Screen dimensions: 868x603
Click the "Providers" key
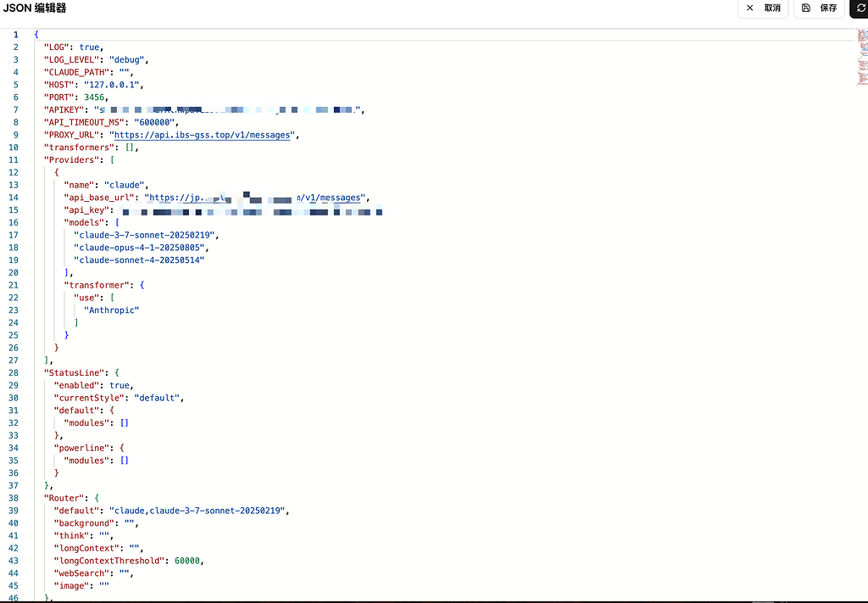click(71, 160)
